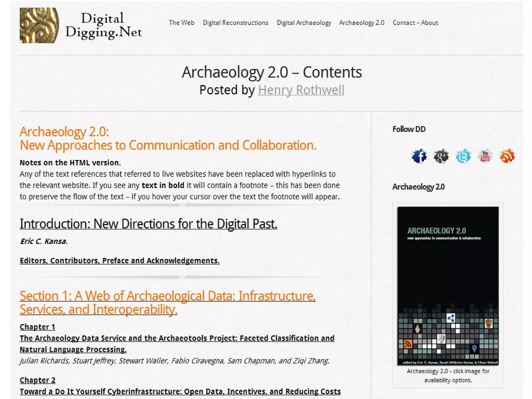Image resolution: width=532 pixels, height=399 pixels.
Task: Click the gold spiral site logo image
Action: pyautogui.click(x=39, y=25)
